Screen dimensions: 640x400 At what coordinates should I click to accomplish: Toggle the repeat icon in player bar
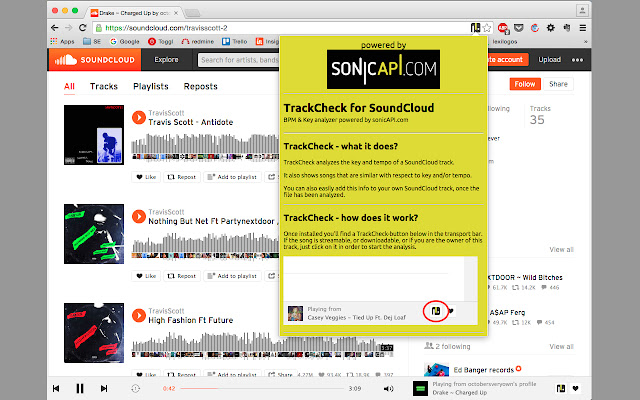coord(136,389)
